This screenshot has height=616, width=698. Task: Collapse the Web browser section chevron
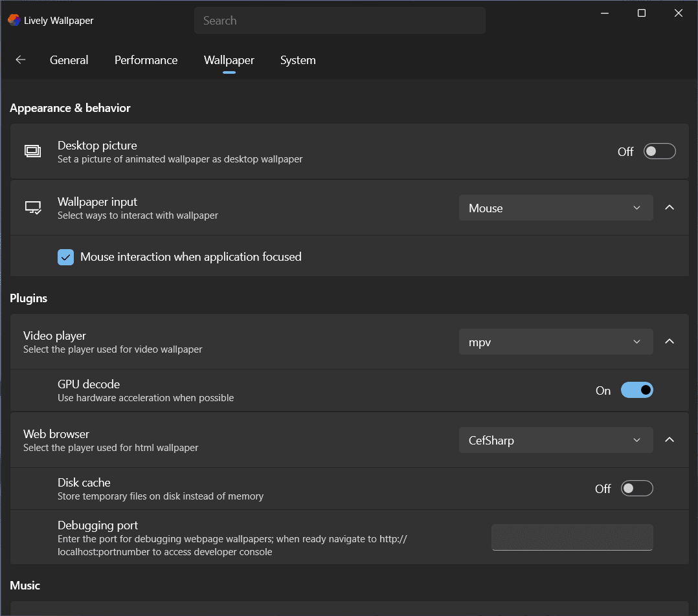pos(670,440)
